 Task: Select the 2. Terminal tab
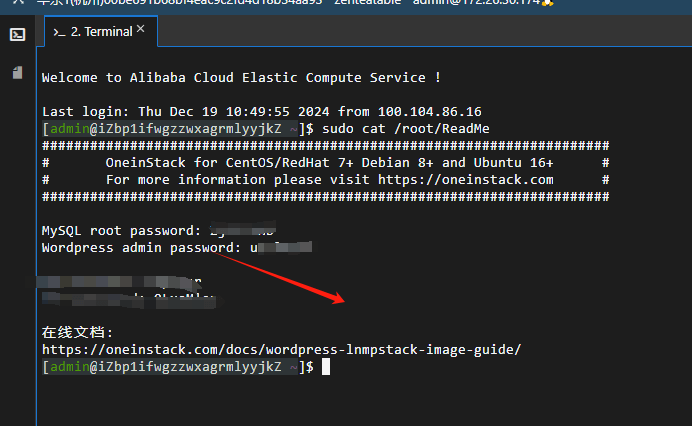point(101,31)
